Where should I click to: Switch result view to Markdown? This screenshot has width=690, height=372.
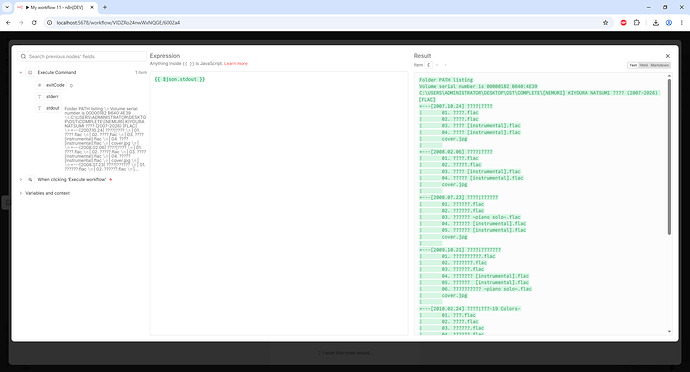point(660,65)
